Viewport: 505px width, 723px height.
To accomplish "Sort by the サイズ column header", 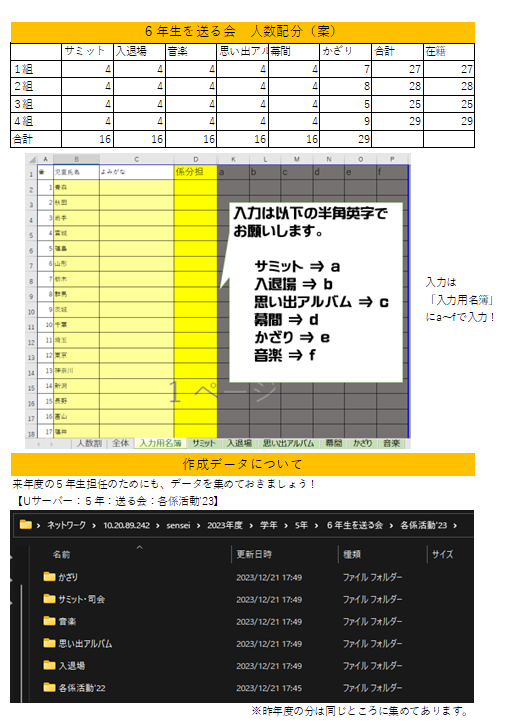I will pos(442,554).
